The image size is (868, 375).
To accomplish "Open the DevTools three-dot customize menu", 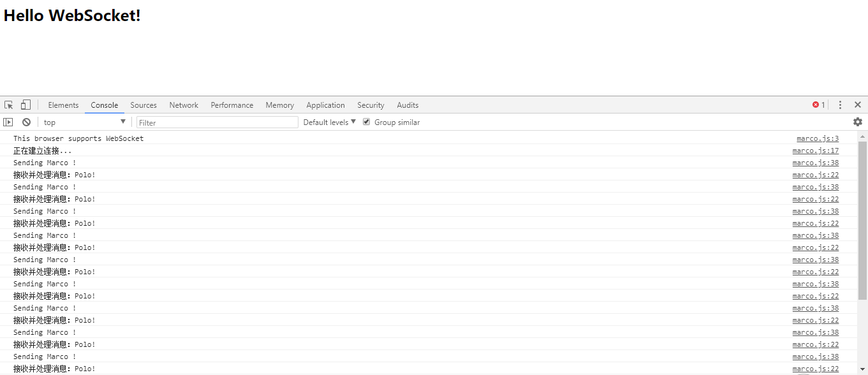I will point(840,105).
